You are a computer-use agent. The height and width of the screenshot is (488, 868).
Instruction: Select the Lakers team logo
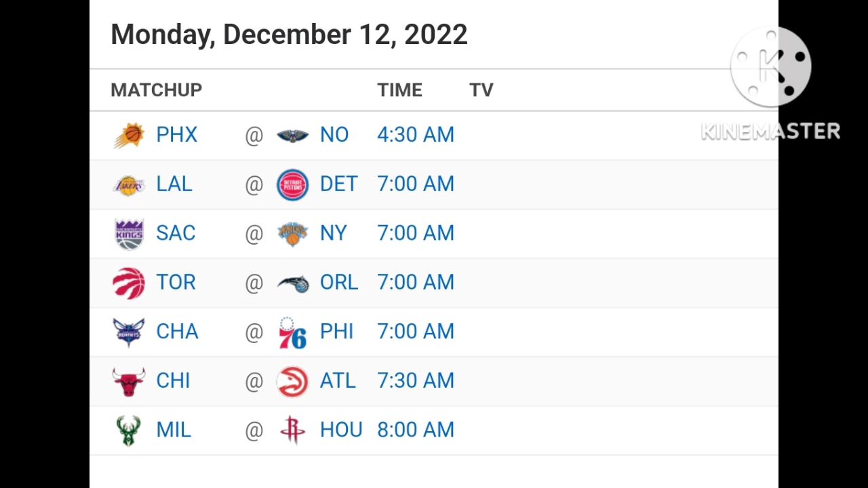click(x=129, y=184)
